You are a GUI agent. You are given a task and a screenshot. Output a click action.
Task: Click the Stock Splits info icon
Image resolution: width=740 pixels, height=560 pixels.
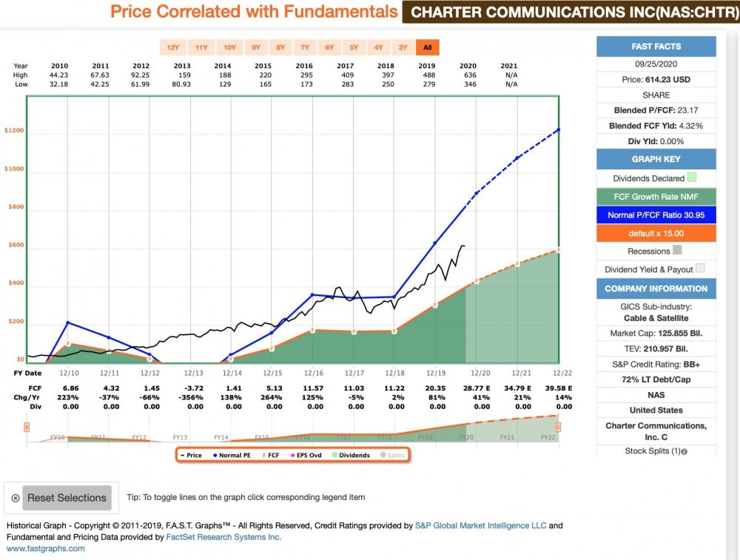coord(684,451)
